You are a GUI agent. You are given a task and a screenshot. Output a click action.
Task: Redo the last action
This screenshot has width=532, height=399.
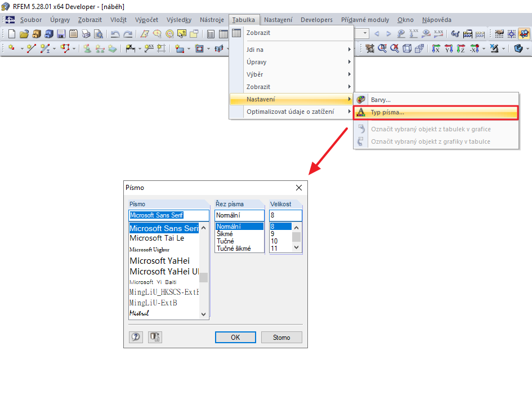click(128, 34)
